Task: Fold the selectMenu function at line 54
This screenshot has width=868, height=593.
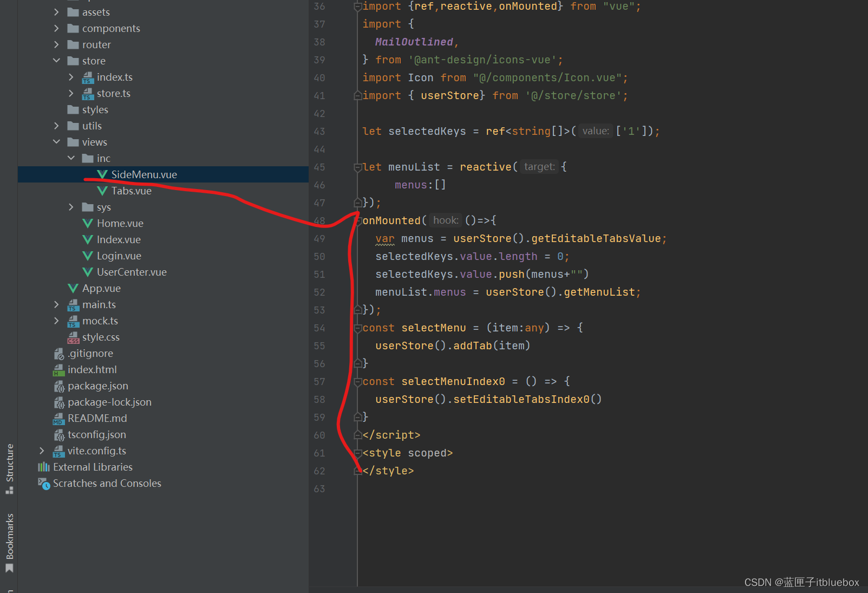Action: (357, 328)
